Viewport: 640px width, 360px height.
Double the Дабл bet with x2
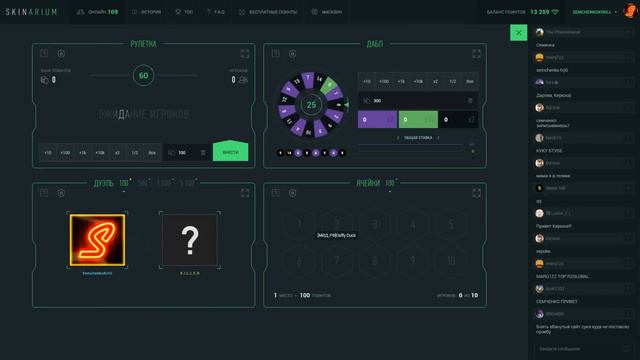click(x=436, y=82)
